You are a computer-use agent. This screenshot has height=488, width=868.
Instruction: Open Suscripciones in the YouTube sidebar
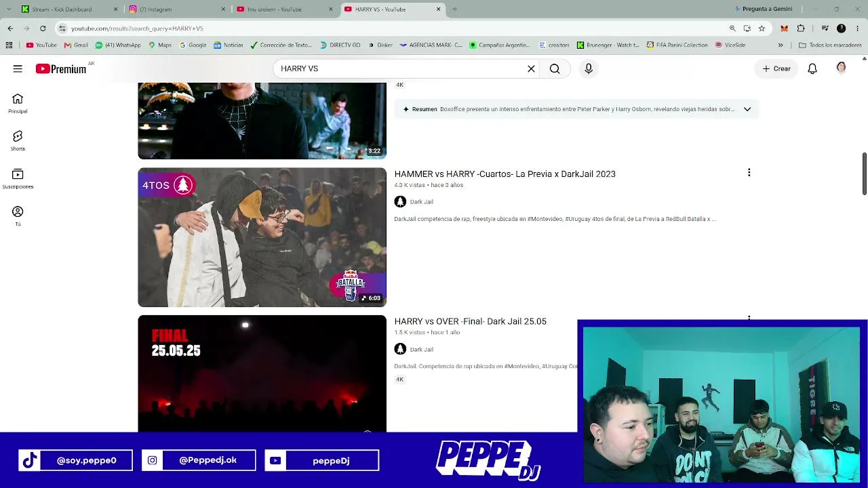(18, 179)
